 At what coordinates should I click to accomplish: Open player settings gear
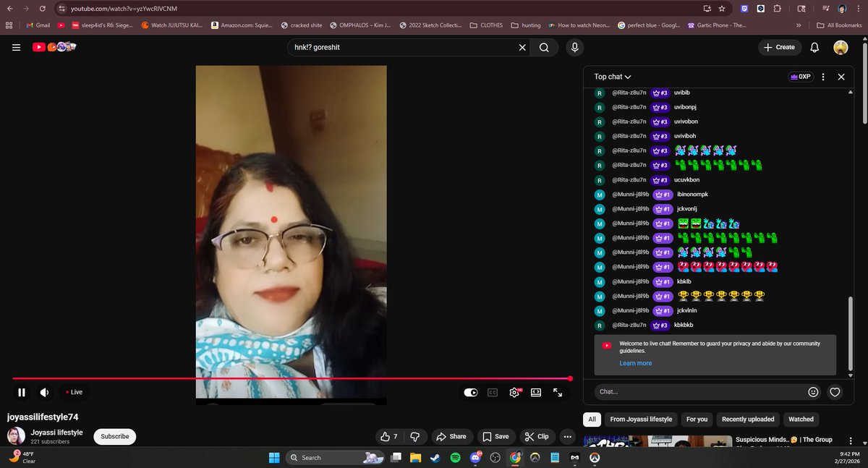pos(514,392)
